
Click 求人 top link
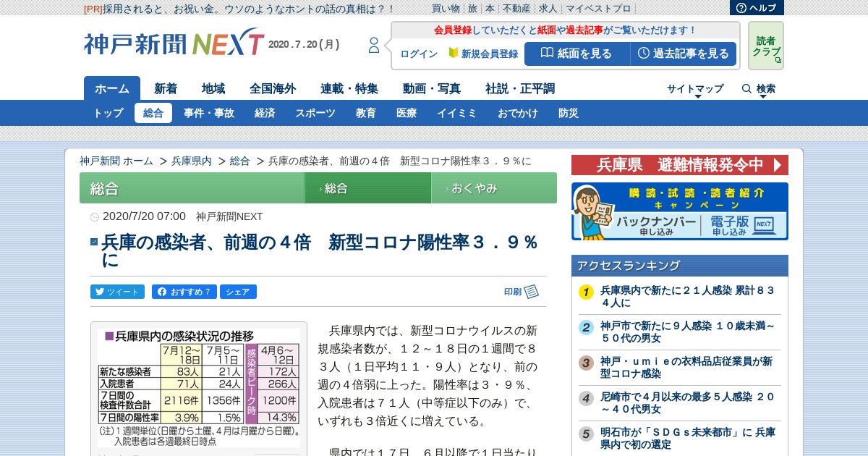coord(548,9)
